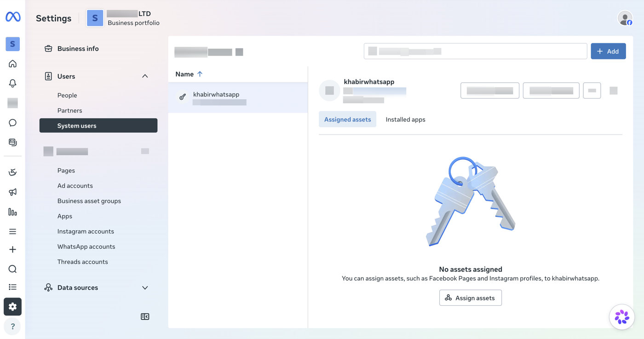644x339 pixels.
Task: Collapse the settings sidebar with panel icon
Action: (145, 316)
